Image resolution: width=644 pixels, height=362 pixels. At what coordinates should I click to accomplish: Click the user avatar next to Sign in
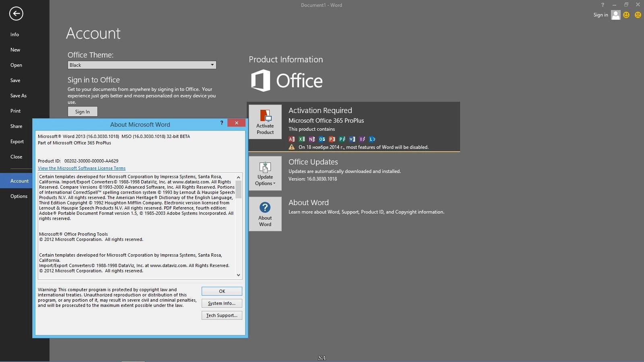click(x=616, y=15)
